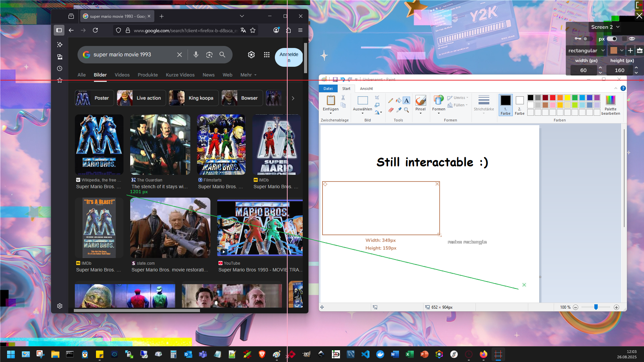Open the Datei menu in Paint
Image resolution: width=644 pixels, height=362 pixels.
click(328, 89)
